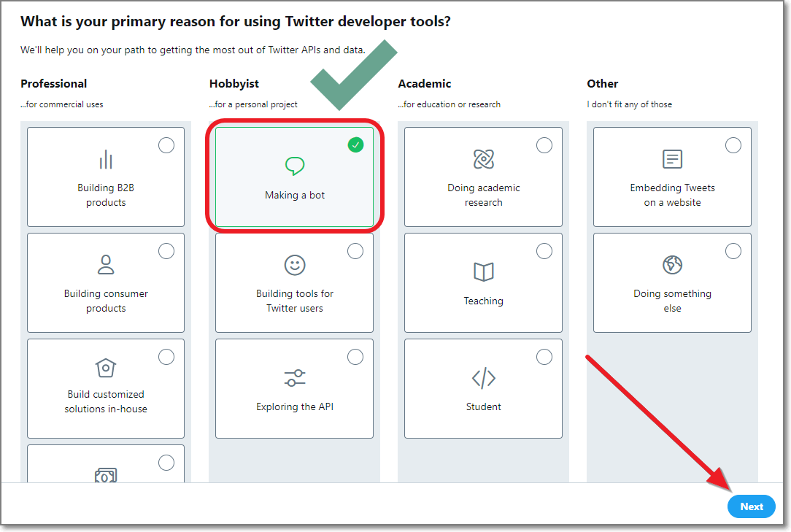Click the 'Exploring the API' label
Screen dimensions: 791x532
295,406
